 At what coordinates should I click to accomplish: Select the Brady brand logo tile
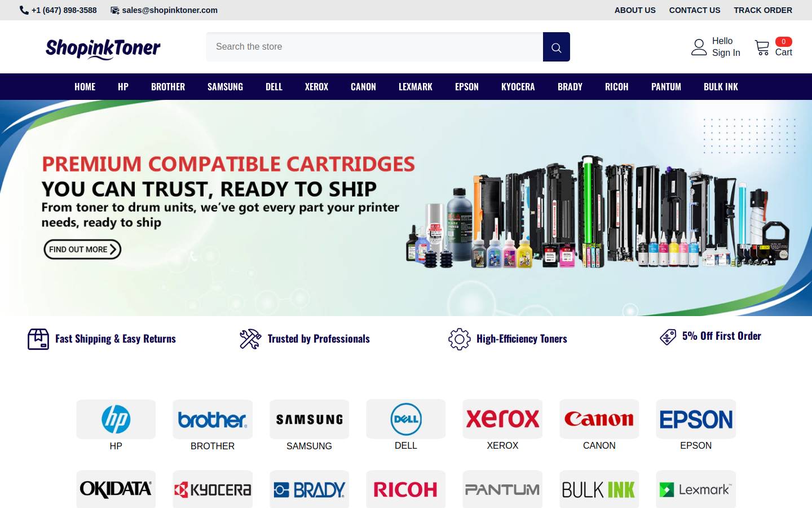(310, 489)
